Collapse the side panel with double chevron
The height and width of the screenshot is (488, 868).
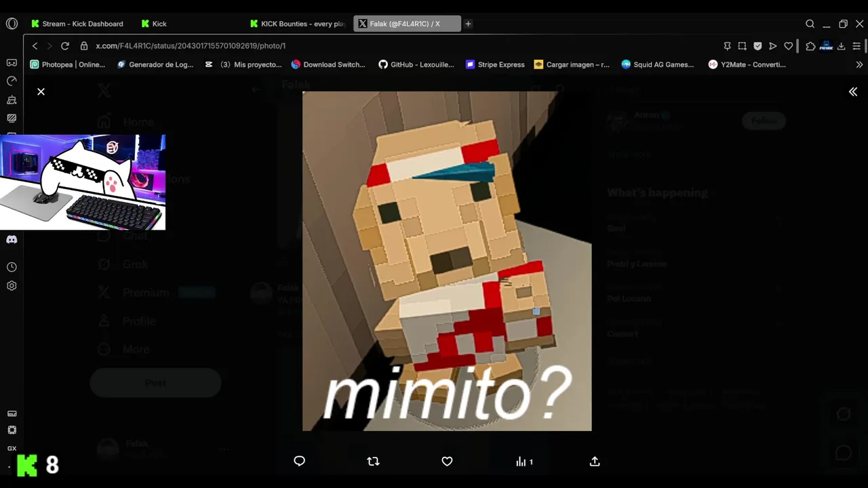[853, 91]
